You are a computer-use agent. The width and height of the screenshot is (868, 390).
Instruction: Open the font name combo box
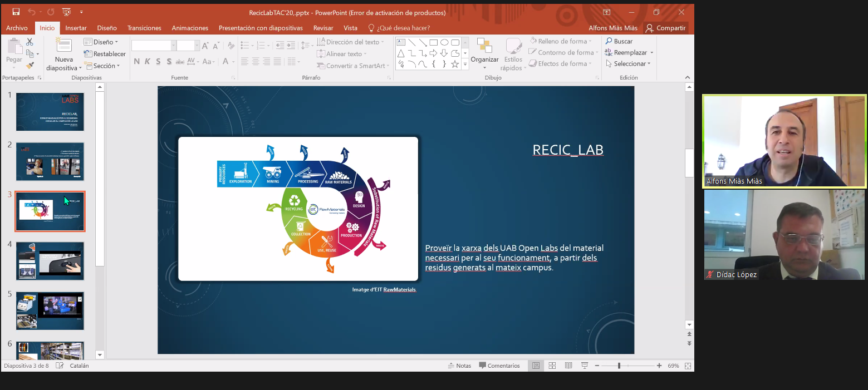point(154,46)
